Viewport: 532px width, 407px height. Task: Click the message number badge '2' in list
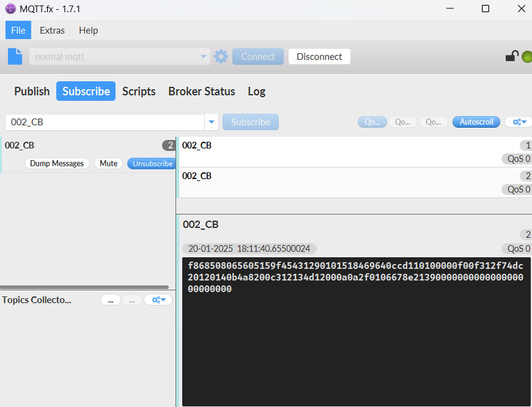(526, 176)
